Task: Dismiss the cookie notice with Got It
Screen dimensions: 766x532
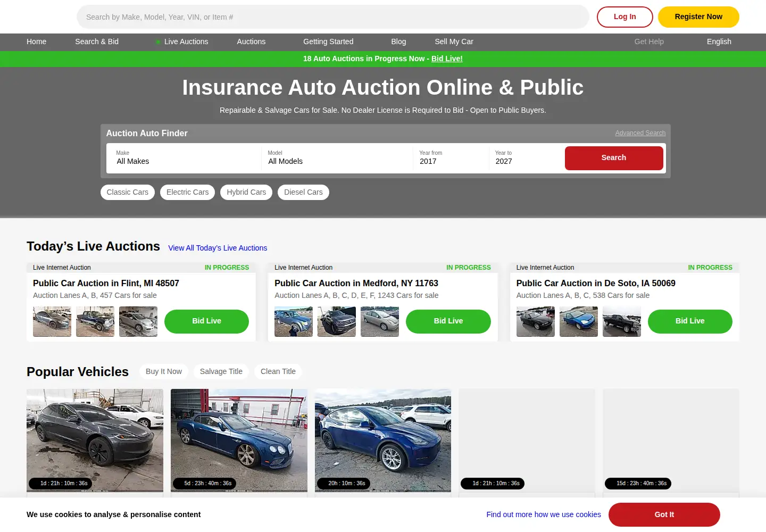Action: [x=664, y=514]
